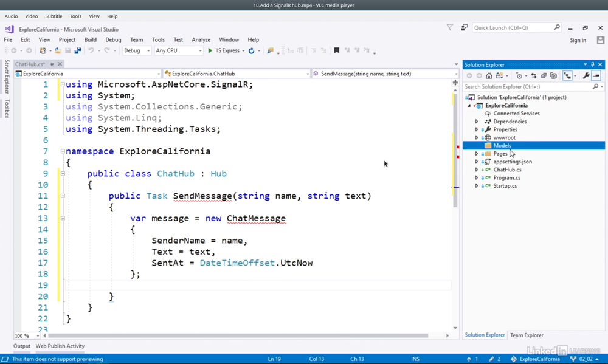Image resolution: width=608 pixels, height=364 pixels.
Task: Open the Server Explorer side tab
Action: pos(7,77)
